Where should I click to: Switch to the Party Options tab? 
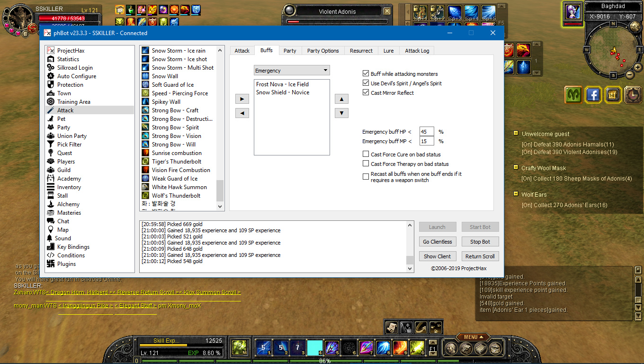[323, 51]
